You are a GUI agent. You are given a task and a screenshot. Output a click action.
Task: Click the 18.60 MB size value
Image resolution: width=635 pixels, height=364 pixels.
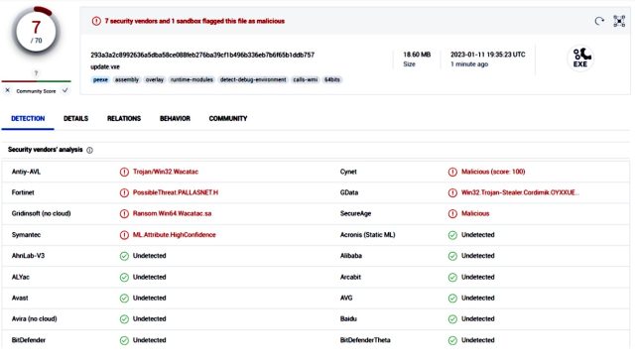(417, 55)
